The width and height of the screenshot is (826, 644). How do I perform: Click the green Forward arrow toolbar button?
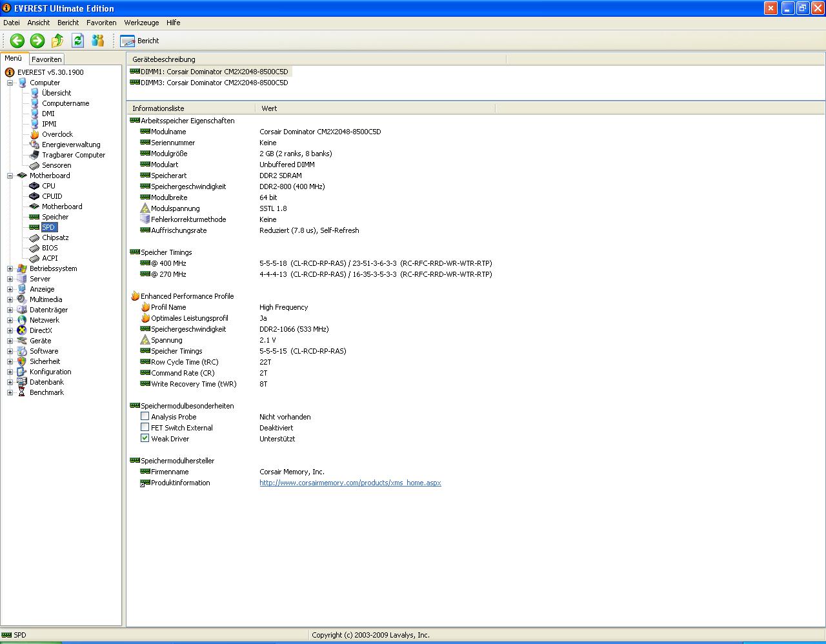point(37,41)
